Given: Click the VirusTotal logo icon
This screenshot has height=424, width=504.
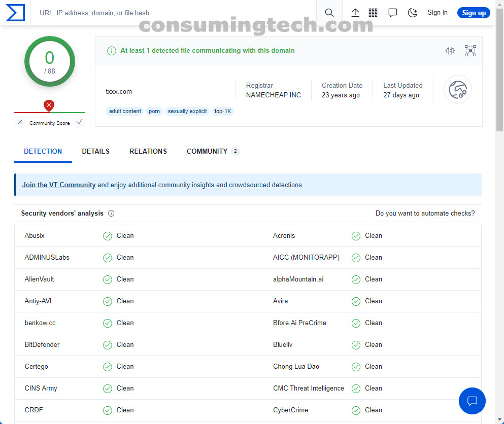Looking at the screenshot, I should tap(15, 13).
